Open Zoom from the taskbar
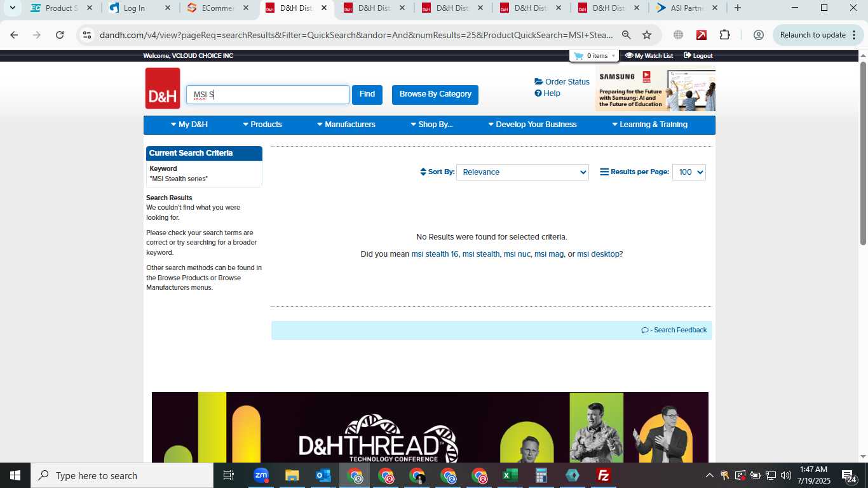The image size is (868, 488). 261,475
